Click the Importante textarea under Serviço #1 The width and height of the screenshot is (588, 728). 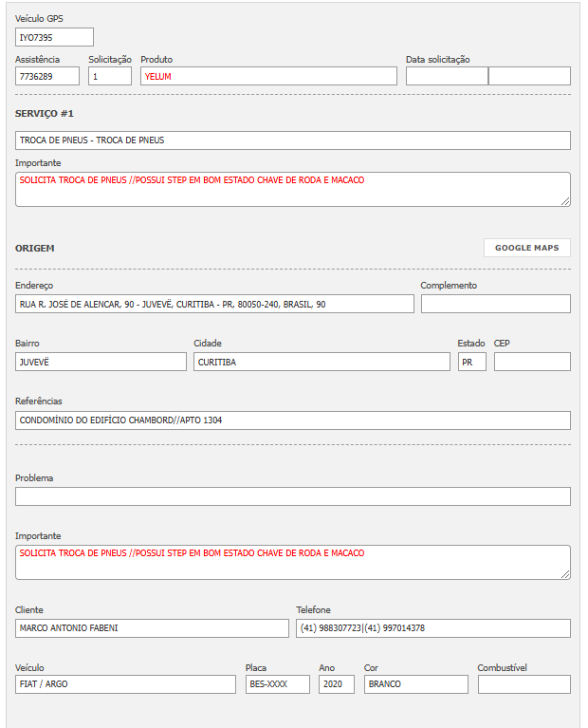[293, 189]
